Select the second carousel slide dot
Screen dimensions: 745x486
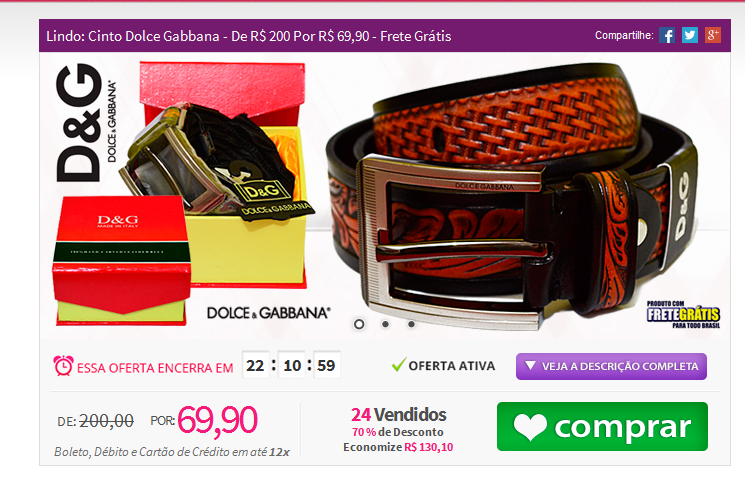pyautogui.click(x=385, y=324)
